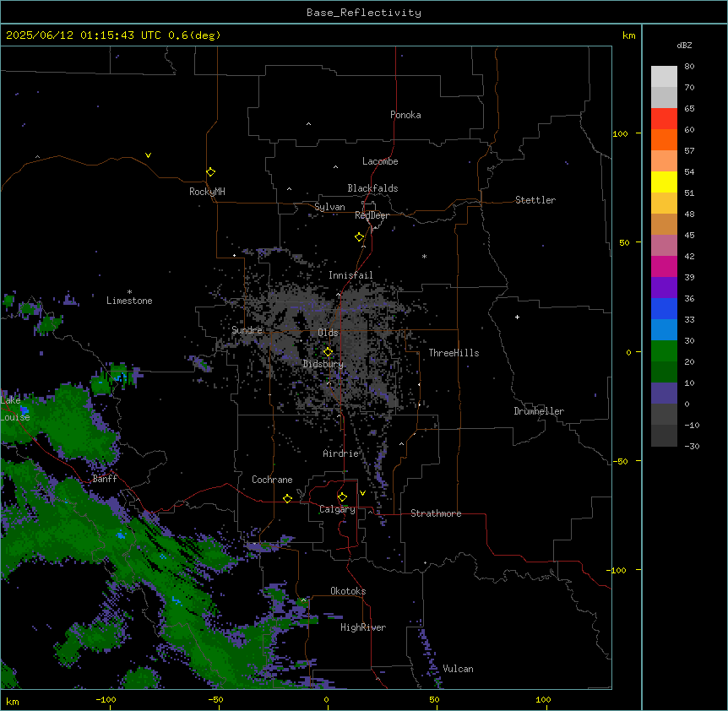
Task: Click the Ponoka city label
Action: click(x=405, y=115)
